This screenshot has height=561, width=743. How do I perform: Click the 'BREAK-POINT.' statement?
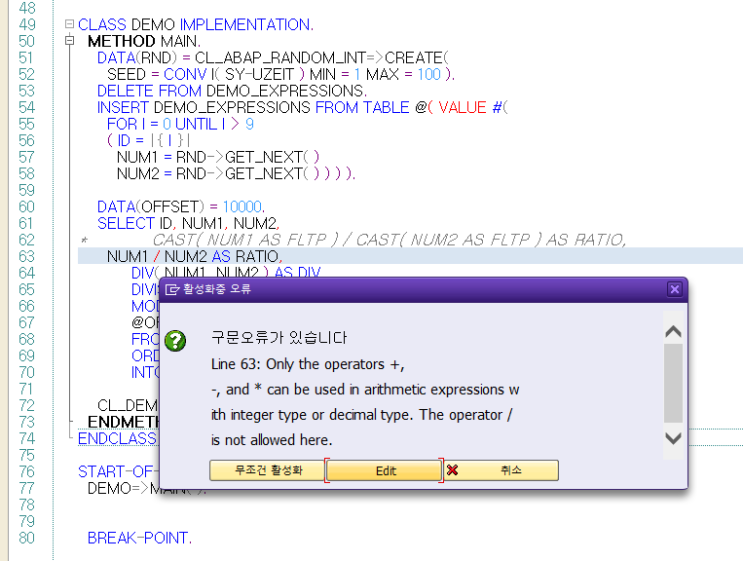click(x=140, y=538)
